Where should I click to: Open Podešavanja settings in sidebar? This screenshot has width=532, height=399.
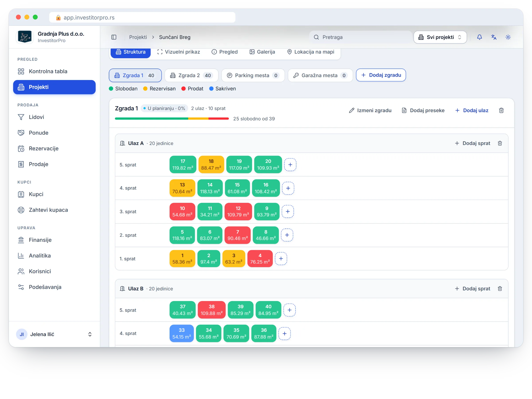click(54, 287)
